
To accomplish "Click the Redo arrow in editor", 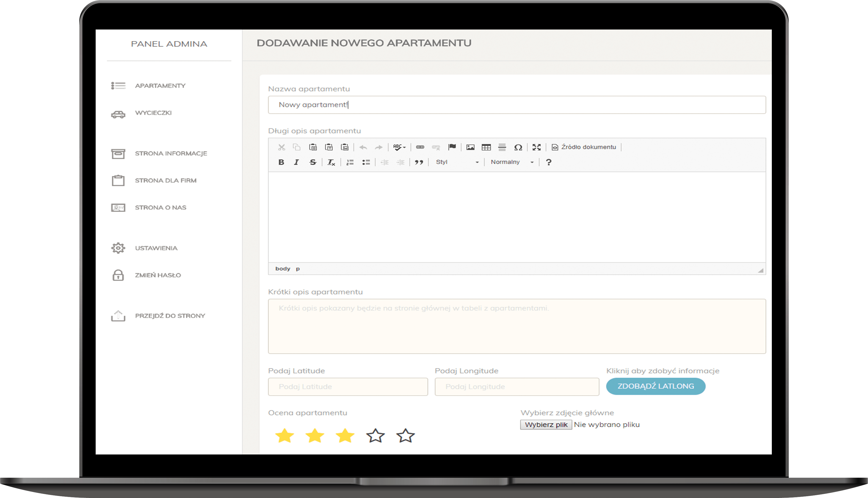I will pos(378,147).
